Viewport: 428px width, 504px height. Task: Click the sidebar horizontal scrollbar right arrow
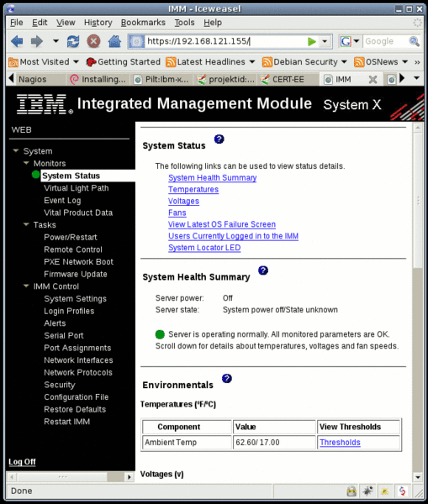129,476
